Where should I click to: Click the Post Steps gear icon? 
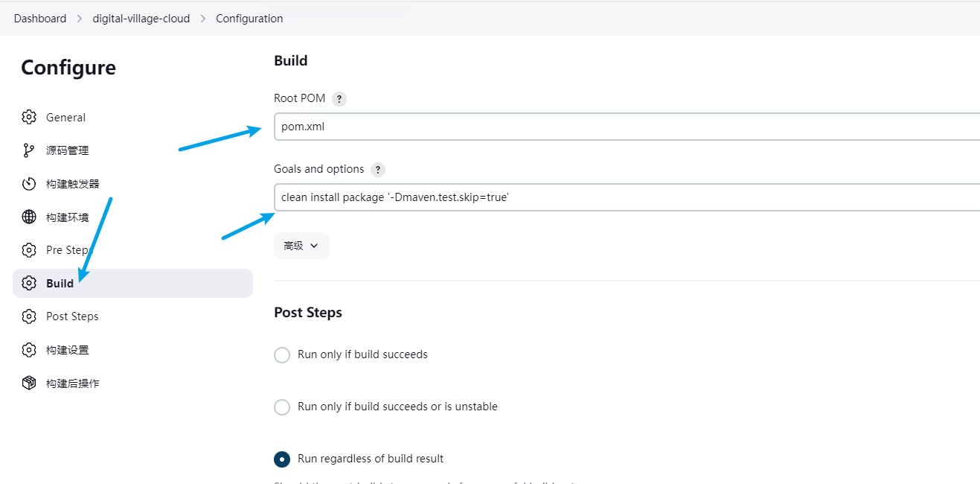pos(29,316)
